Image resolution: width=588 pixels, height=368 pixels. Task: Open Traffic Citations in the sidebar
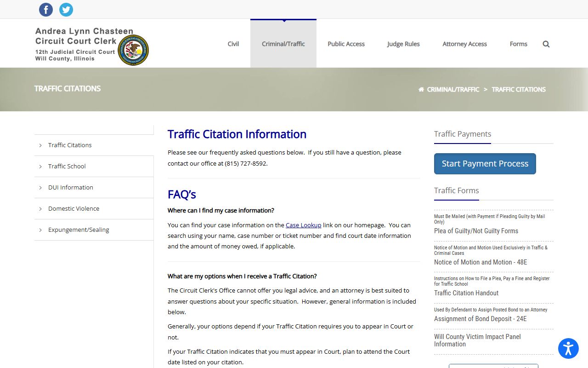coord(70,145)
